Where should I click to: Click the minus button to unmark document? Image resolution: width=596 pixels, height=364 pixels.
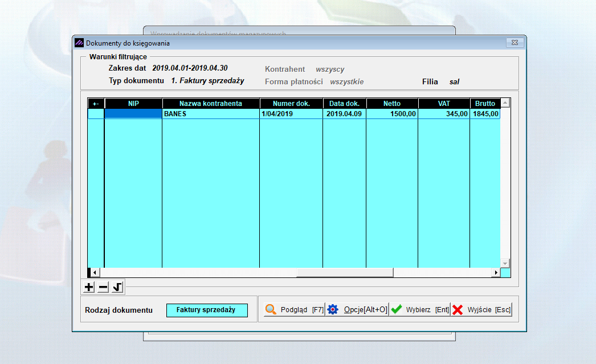(x=103, y=287)
